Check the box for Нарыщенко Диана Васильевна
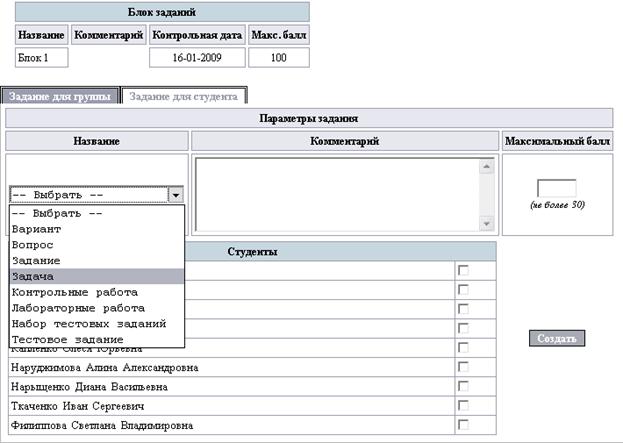The height and width of the screenshot is (443, 623). point(462,386)
